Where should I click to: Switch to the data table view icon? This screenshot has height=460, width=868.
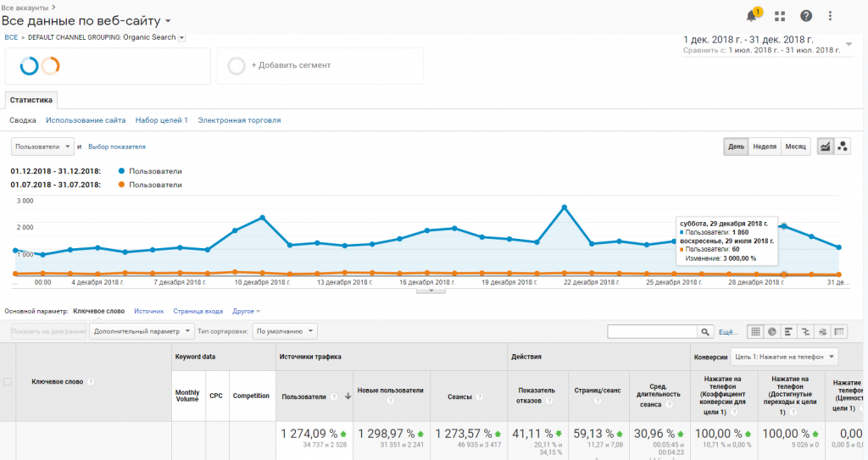755,331
